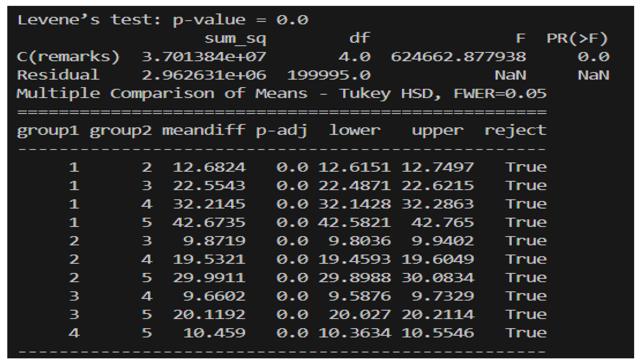This screenshot has width=640, height=364.
Task: Click the reject column header
Action: click(515, 130)
